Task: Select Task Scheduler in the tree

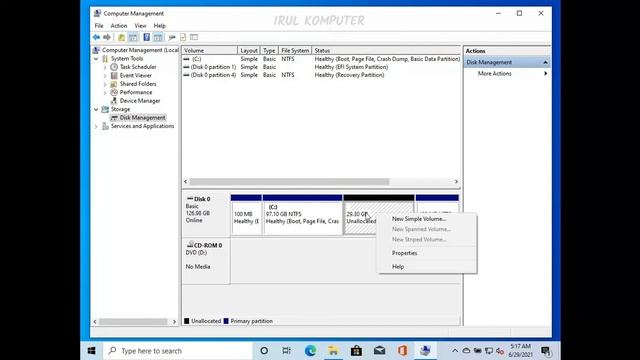Action: pyautogui.click(x=138, y=67)
